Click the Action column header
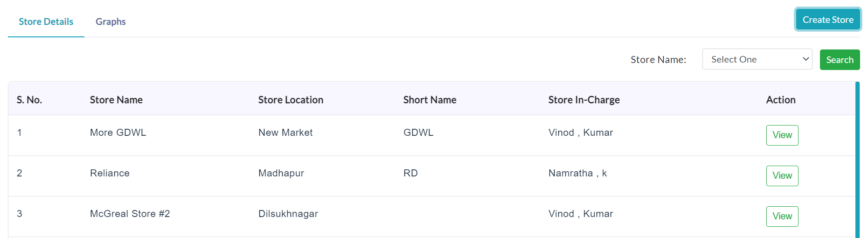This screenshot has height=238, width=868. tap(781, 100)
